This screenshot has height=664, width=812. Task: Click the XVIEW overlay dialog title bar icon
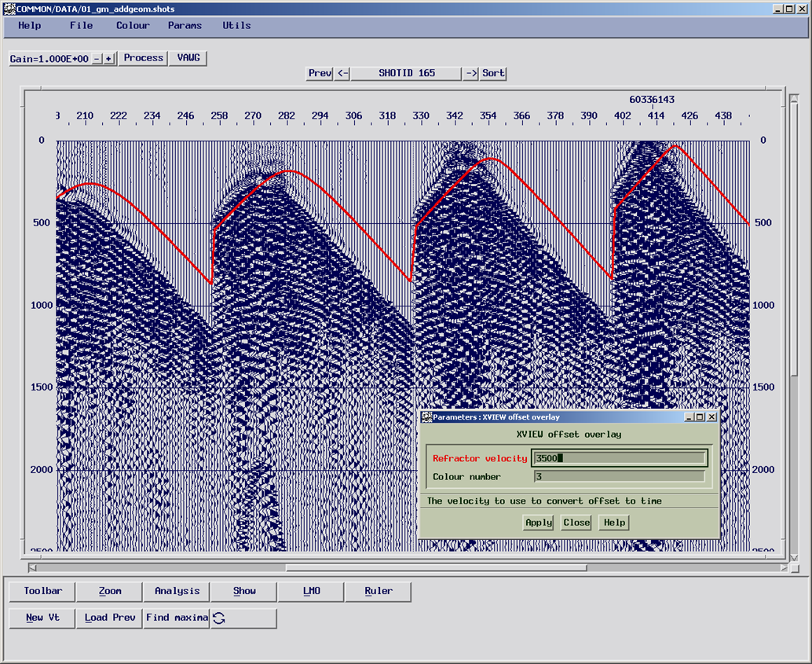coord(425,416)
